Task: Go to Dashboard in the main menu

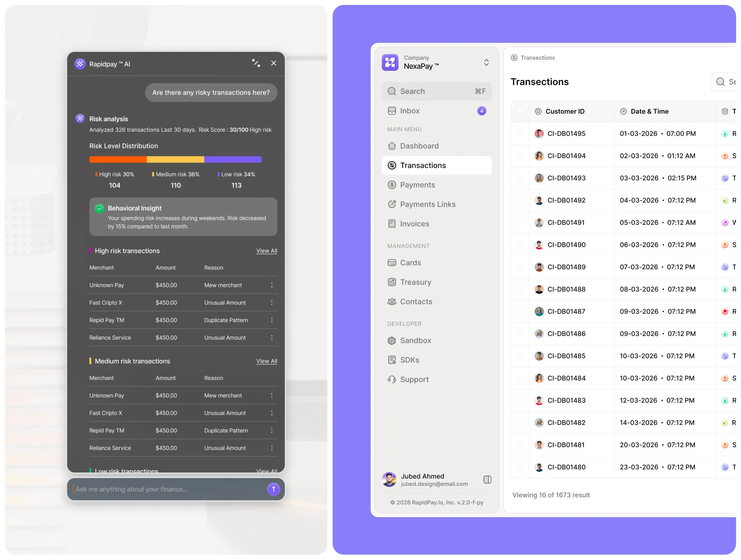Action: click(x=437, y=146)
